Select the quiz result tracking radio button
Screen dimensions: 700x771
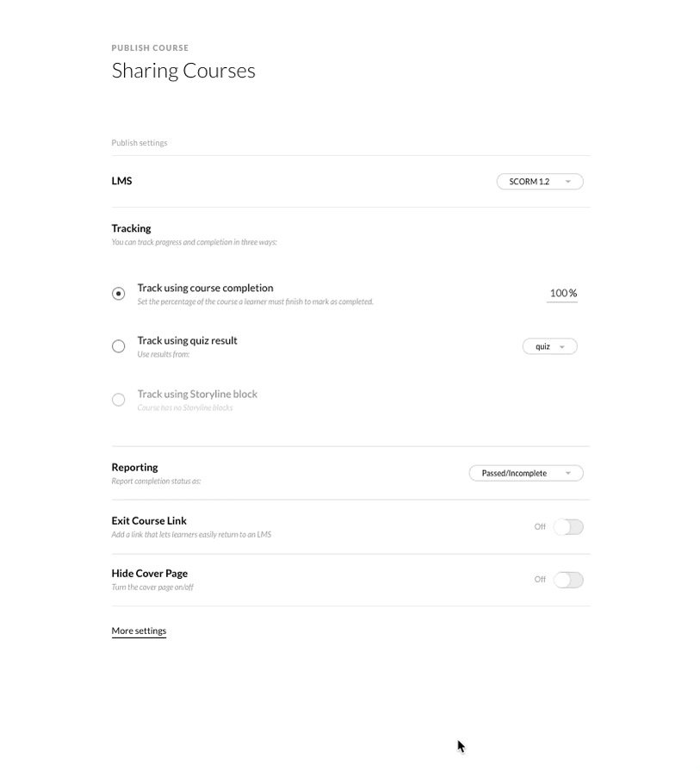point(119,346)
